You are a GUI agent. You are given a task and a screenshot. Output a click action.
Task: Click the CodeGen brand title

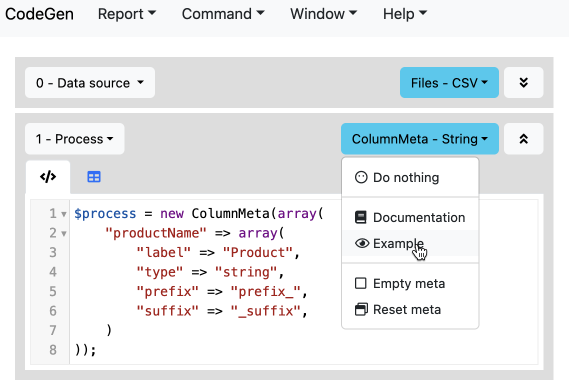click(39, 14)
